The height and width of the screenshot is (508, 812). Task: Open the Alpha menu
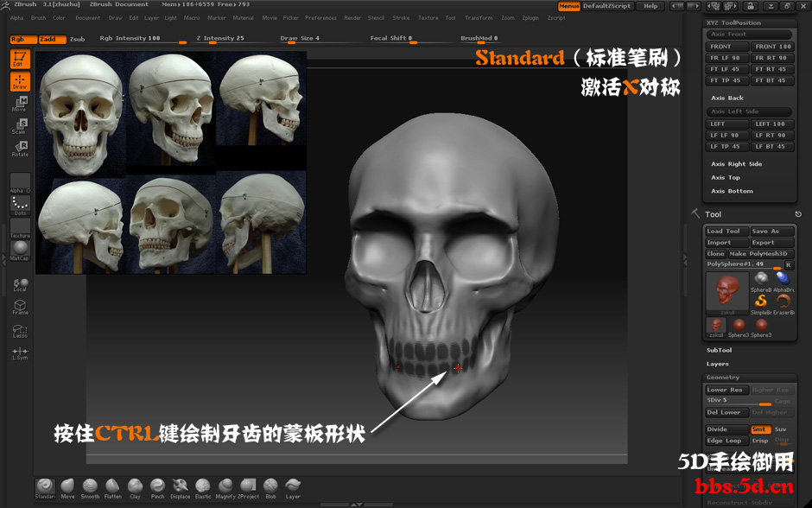coord(17,17)
